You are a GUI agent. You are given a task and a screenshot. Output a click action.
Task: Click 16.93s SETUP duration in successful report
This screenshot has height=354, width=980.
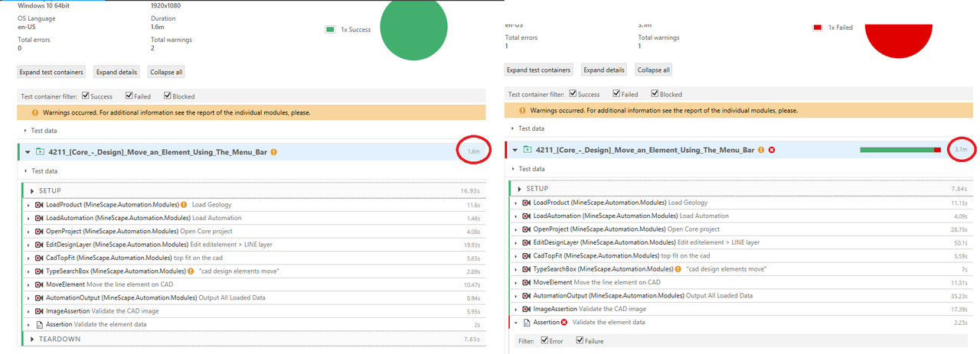click(470, 190)
